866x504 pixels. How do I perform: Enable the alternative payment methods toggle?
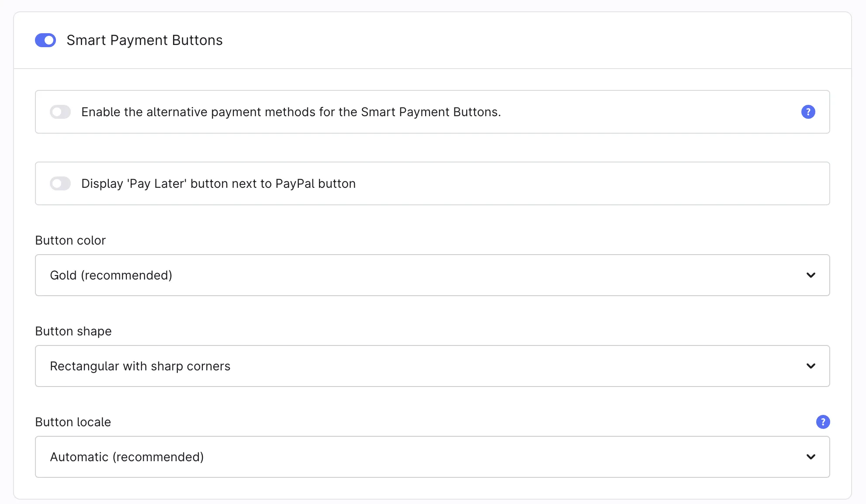pos(60,112)
